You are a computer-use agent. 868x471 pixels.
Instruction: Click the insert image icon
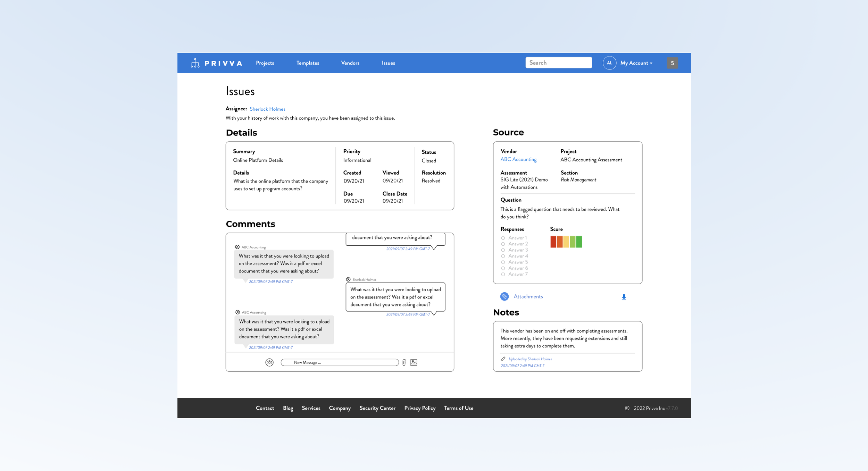(414, 362)
